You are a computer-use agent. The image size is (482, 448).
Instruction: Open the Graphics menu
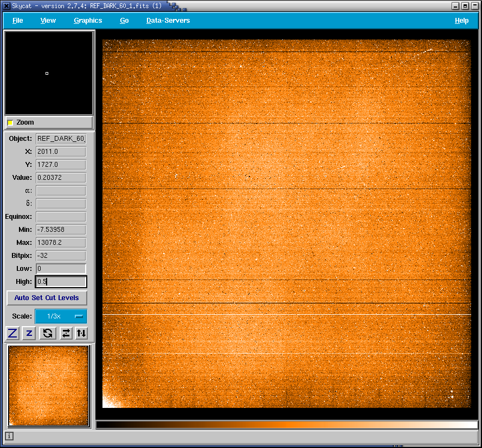click(88, 21)
